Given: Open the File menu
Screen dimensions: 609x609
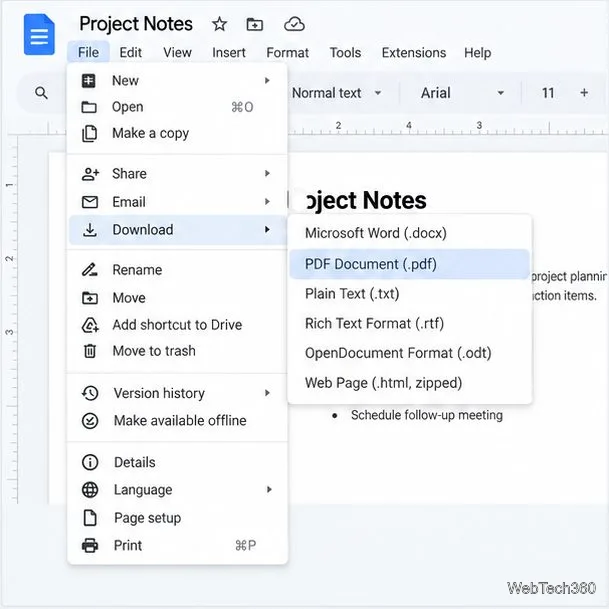Looking at the screenshot, I should 89,52.
